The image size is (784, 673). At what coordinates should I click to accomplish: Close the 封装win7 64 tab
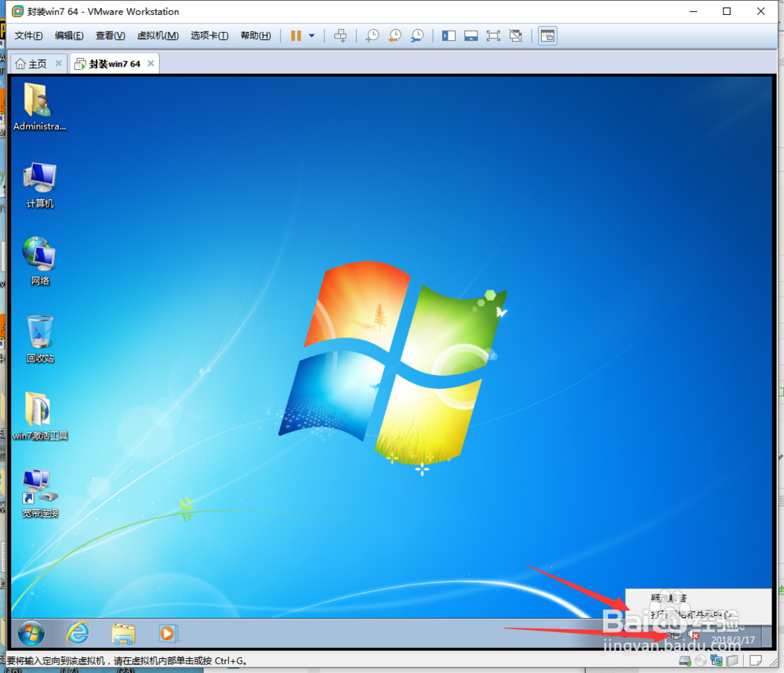click(x=151, y=63)
